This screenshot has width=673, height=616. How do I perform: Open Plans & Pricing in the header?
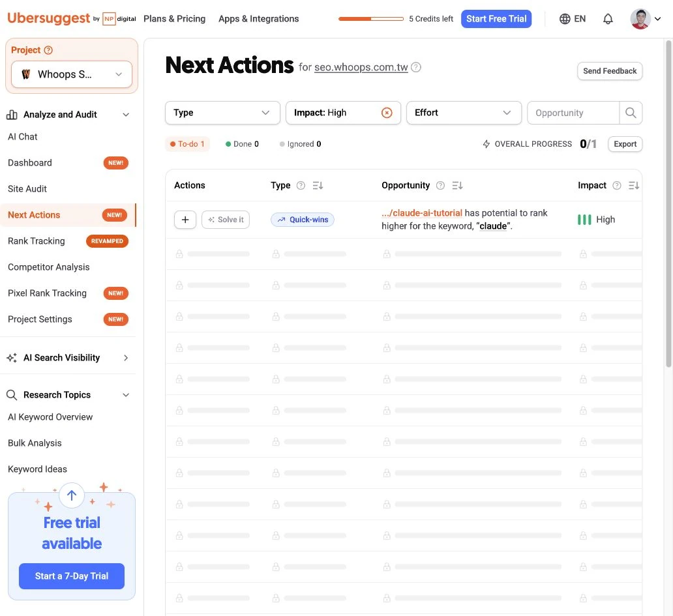click(x=174, y=19)
